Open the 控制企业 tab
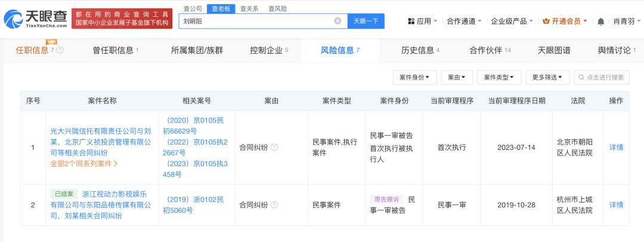 (269, 50)
